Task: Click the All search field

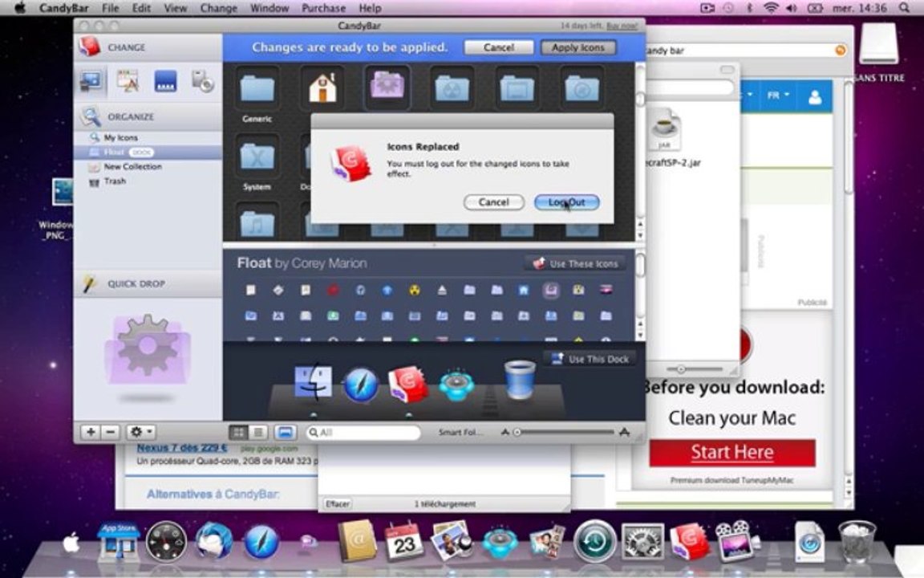Action: (363, 433)
